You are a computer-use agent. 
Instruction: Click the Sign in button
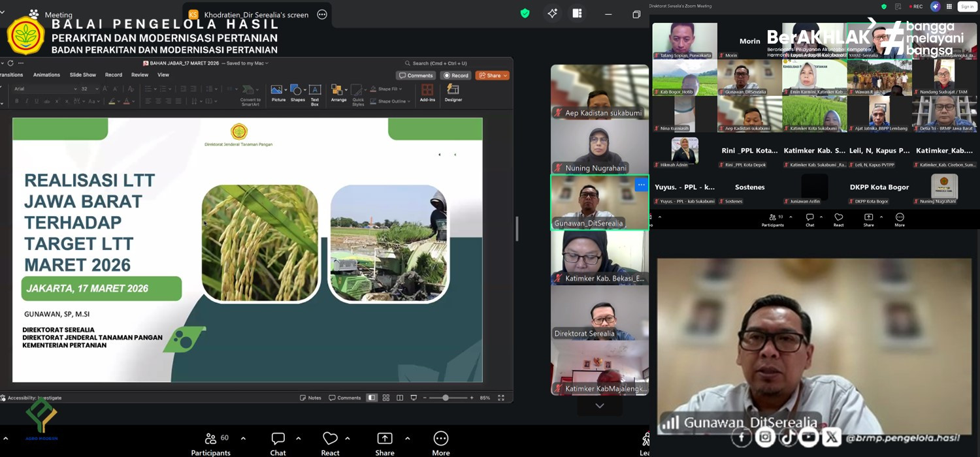(967, 7)
